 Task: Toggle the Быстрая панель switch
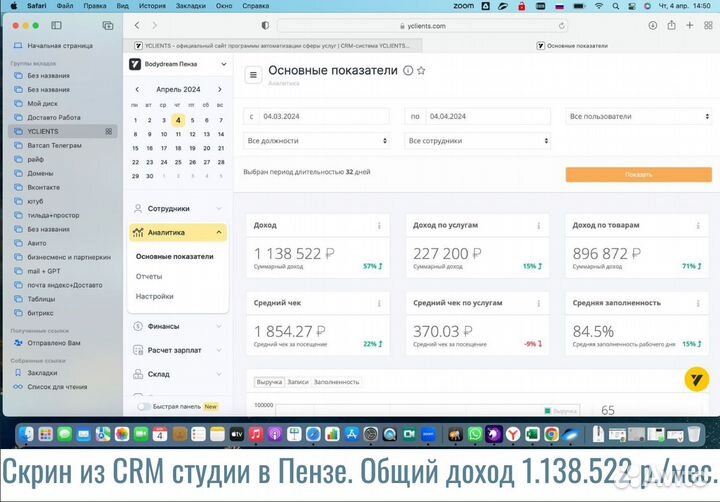(x=144, y=406)
